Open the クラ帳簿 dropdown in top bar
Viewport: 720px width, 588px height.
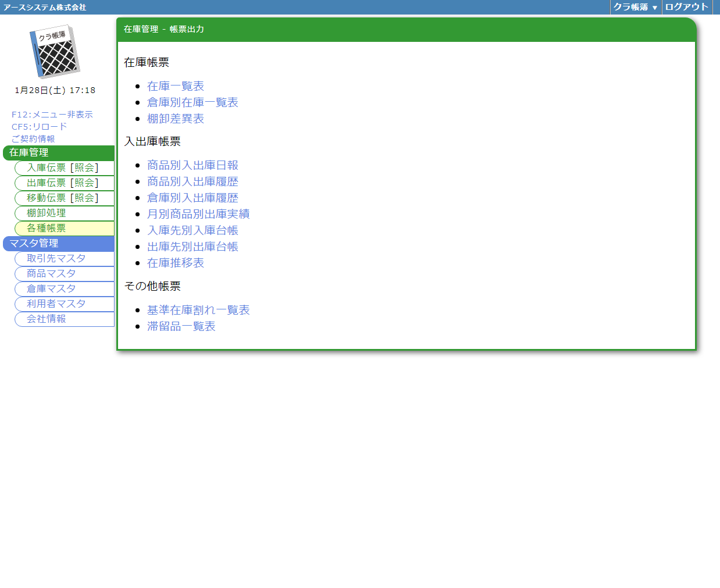(x=636, y=7)
